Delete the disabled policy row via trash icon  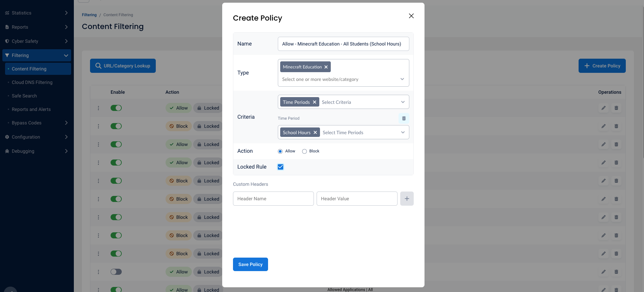616,272
